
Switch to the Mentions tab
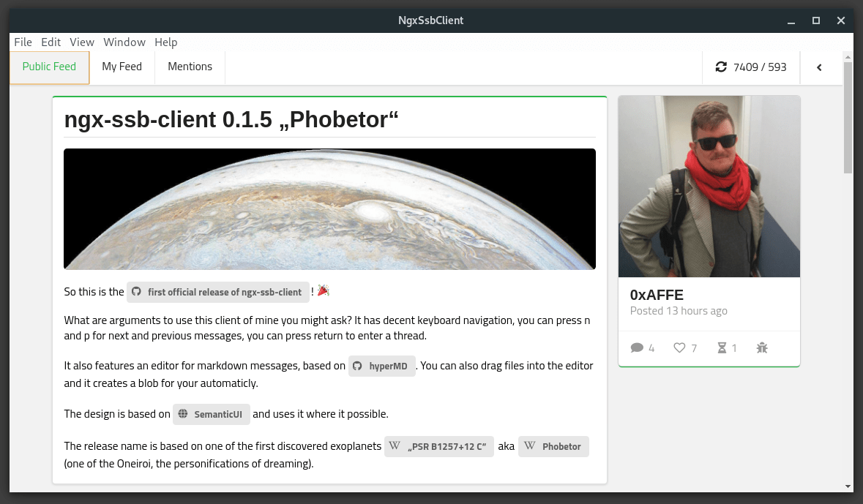190,67
